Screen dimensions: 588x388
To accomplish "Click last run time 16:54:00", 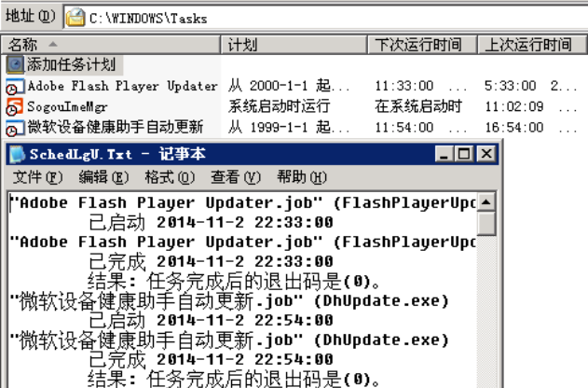I will tap(514, 128).
